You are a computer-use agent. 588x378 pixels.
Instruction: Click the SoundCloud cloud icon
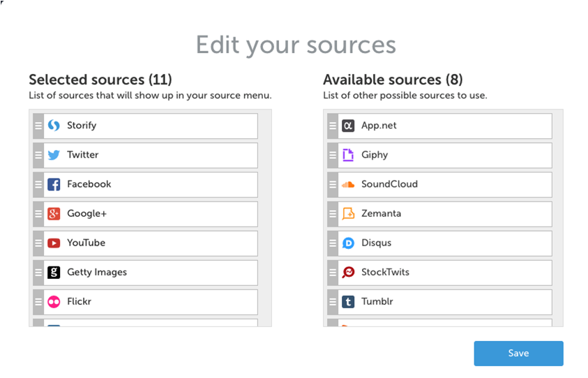348,185
